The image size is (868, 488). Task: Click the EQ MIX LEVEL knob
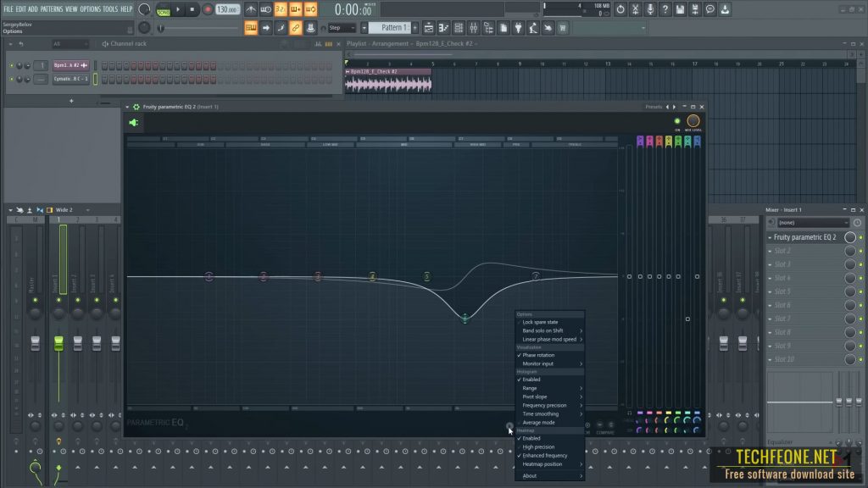(693, 120)
